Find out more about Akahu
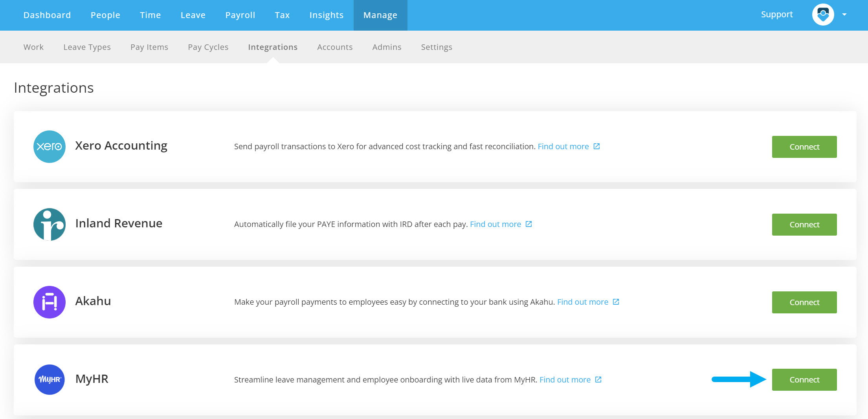868x419 pixels. pos(583,302)
